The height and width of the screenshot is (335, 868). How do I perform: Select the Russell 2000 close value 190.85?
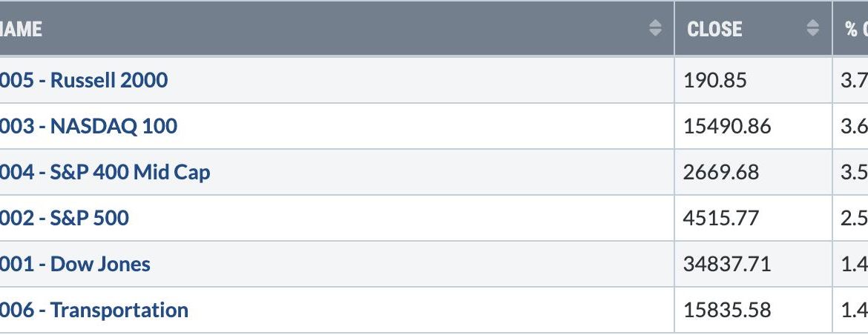coord(714,81)
